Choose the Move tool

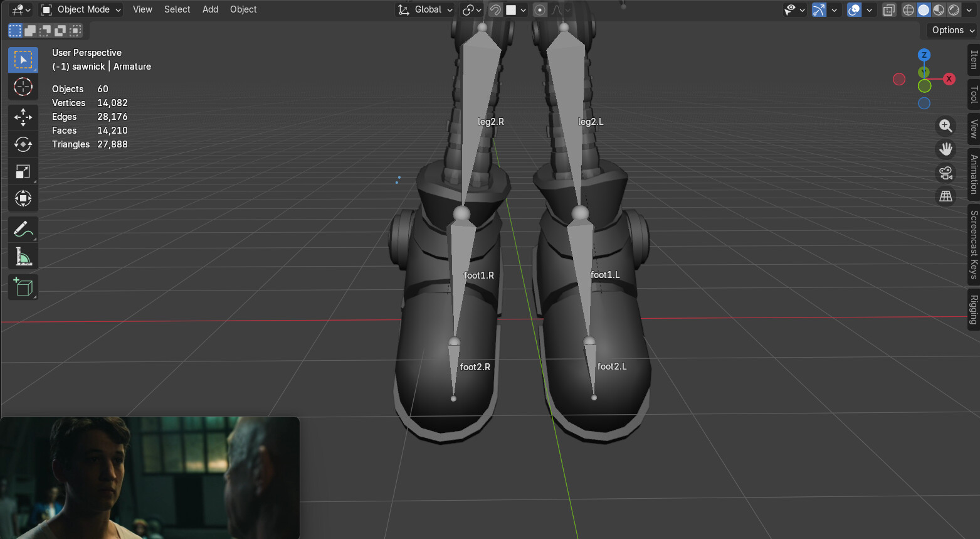click(x=23, y=117)
